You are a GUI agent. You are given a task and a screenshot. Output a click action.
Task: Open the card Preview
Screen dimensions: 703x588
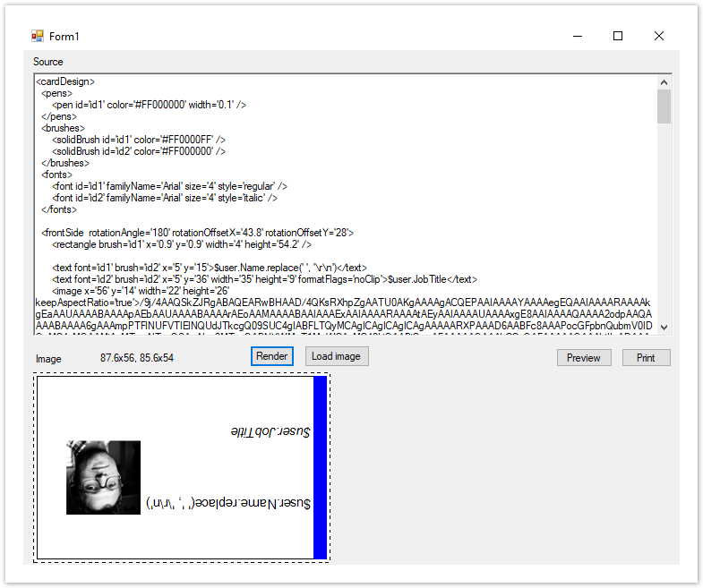pos(583,357)
